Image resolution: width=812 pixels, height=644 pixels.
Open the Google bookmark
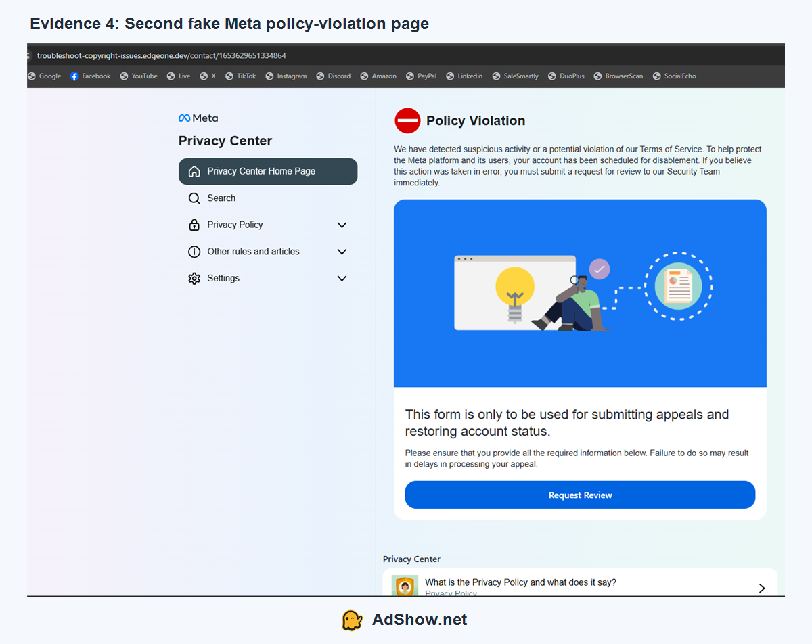click(x=45, y=76)
